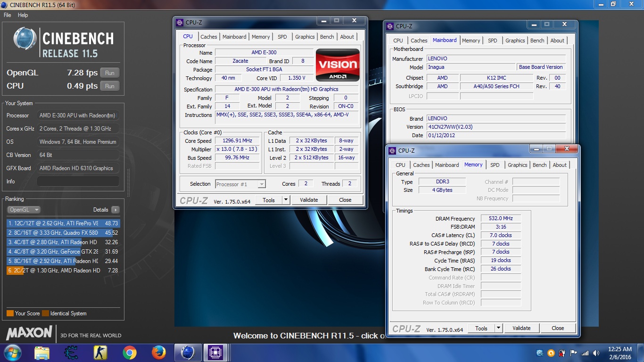Click the taskbar clock showing 12:25 AM
644x362 pixels.
pyautogui.click(x=619, y=353)
